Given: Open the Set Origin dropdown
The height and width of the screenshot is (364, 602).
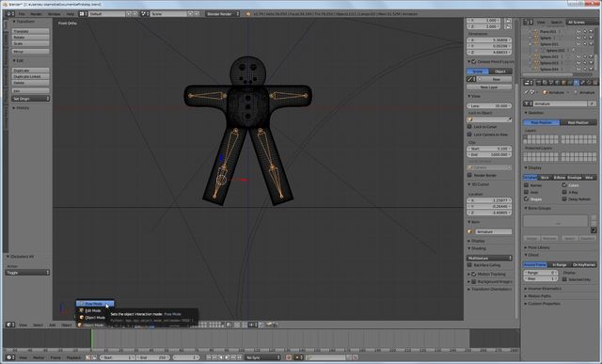Looking at the screenshot, I should (31, 99).
